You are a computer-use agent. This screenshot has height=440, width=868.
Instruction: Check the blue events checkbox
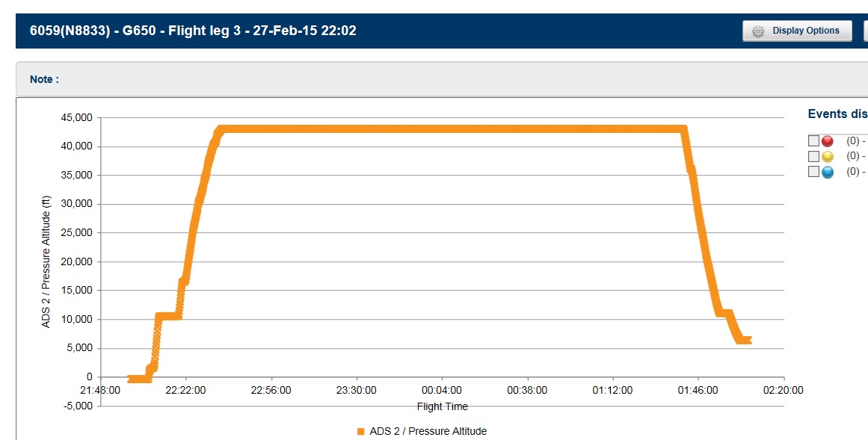pyautogui.click(x=814, y=172)
